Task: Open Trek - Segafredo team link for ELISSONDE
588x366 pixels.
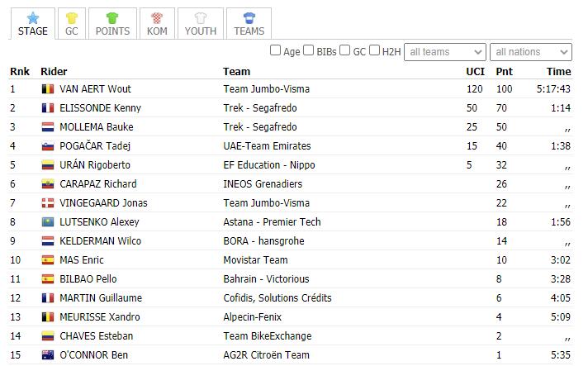Action: click(x=260, y=108)
